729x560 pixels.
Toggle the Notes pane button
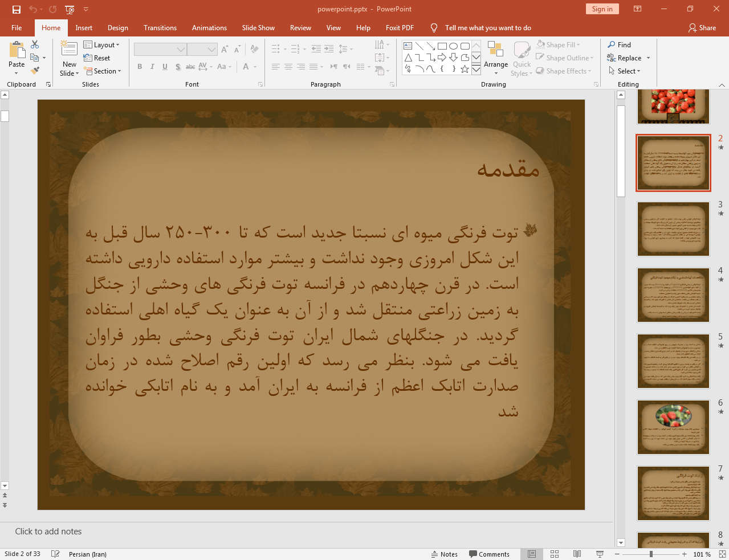[445, 554]
